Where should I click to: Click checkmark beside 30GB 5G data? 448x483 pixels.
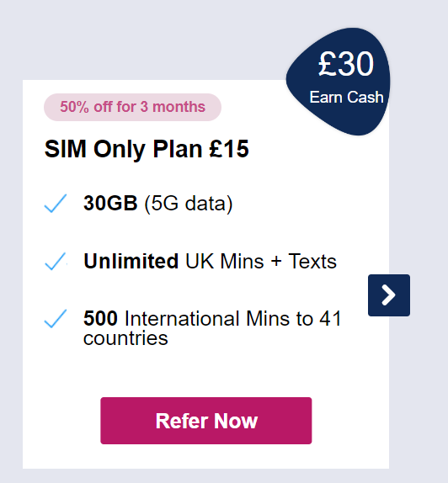[x=56, y=204]
